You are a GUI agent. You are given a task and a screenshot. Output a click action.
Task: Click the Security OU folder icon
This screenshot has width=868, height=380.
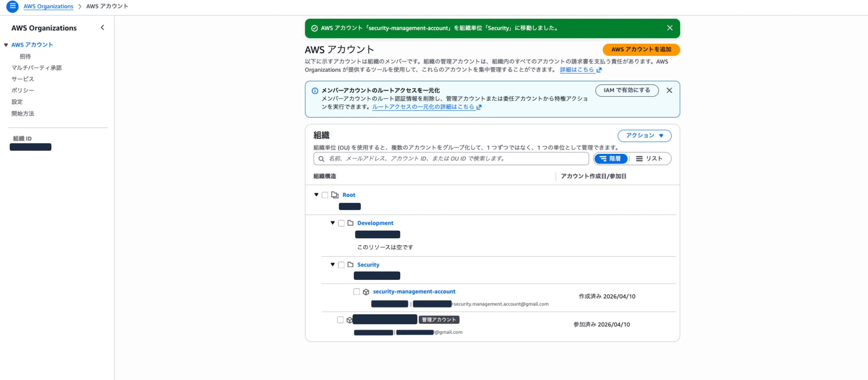tap(350, 265)
